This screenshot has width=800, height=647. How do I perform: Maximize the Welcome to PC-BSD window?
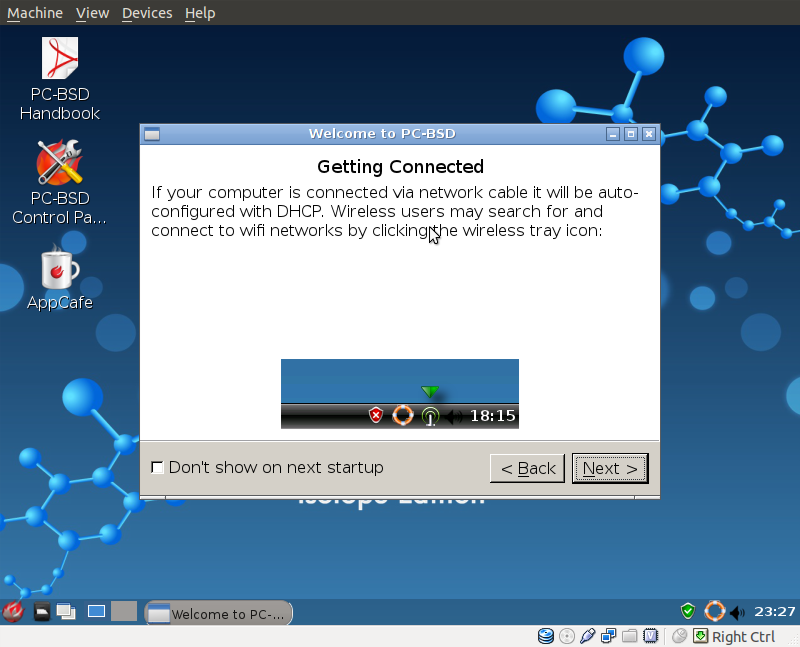[x=631, y=134]
